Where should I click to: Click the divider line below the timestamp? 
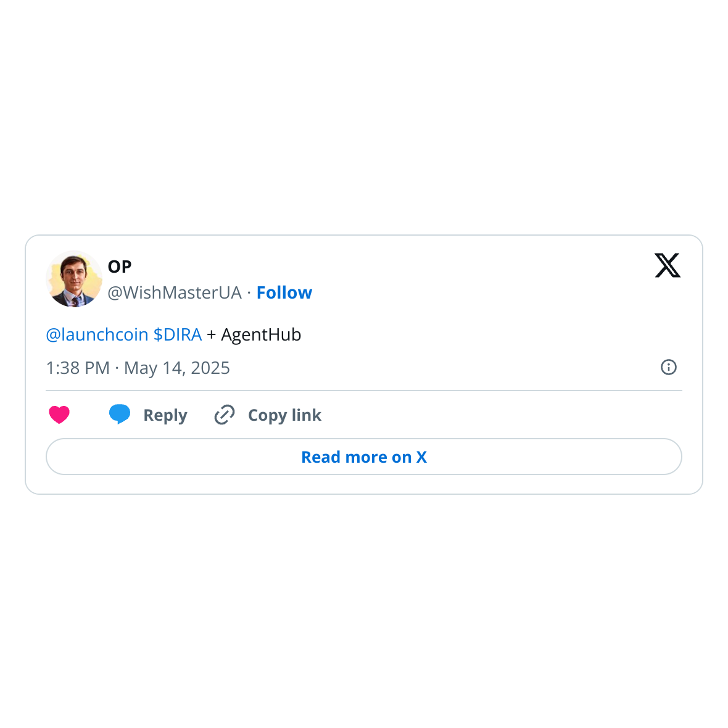(364, 391)
